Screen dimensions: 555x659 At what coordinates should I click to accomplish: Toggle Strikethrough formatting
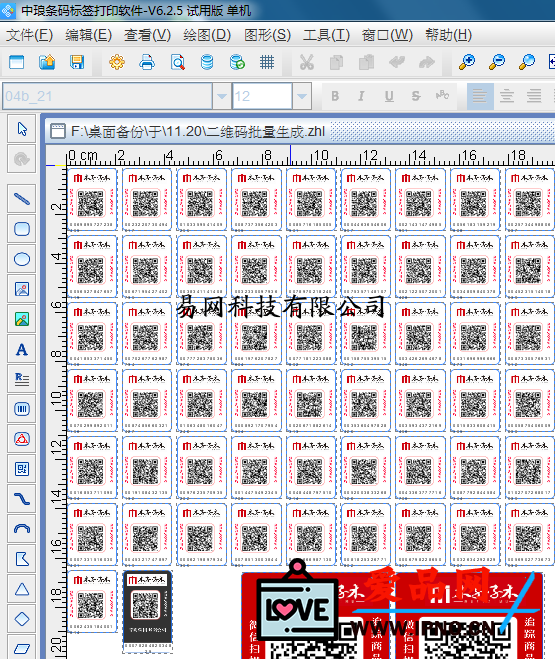click(416, 96)
